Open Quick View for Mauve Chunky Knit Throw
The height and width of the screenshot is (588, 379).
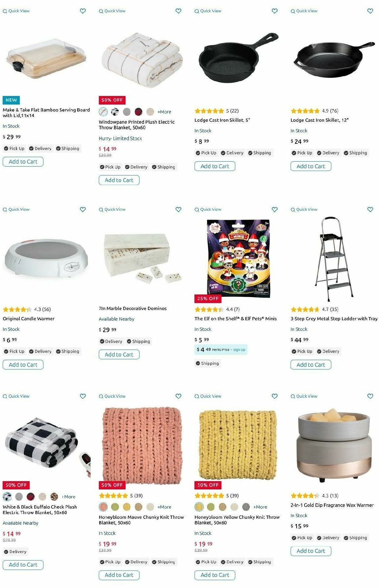click(x=112, y=396)
